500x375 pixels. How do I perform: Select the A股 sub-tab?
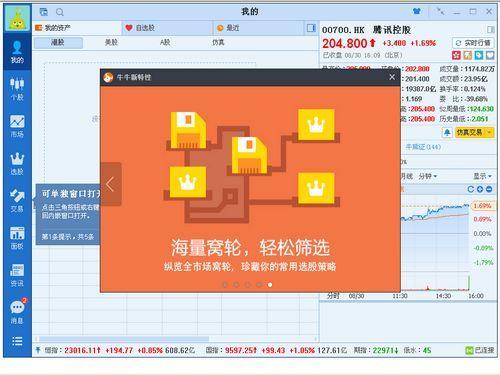(165, 43)
